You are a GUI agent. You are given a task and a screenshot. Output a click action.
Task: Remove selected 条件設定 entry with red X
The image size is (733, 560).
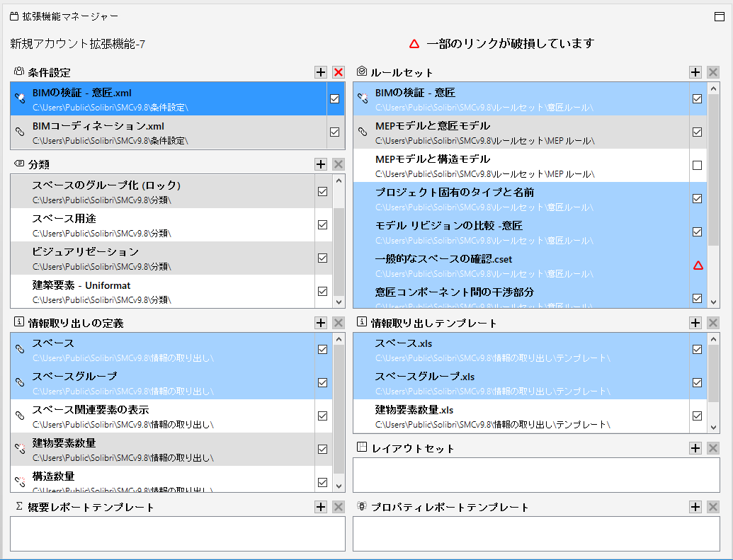pos(339,72)
